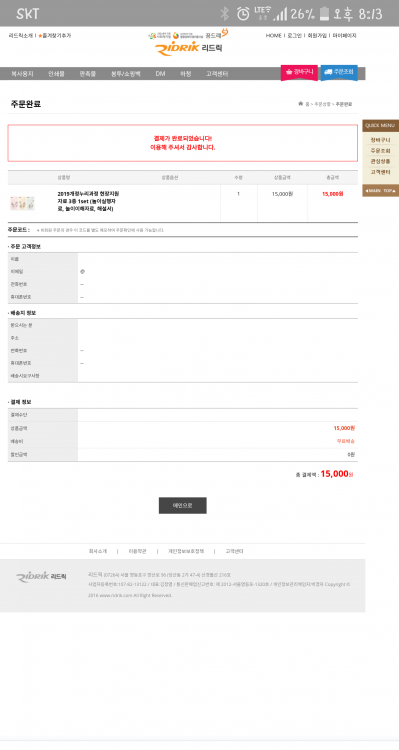Open the 복사용지 menu category

click(22, 74)
